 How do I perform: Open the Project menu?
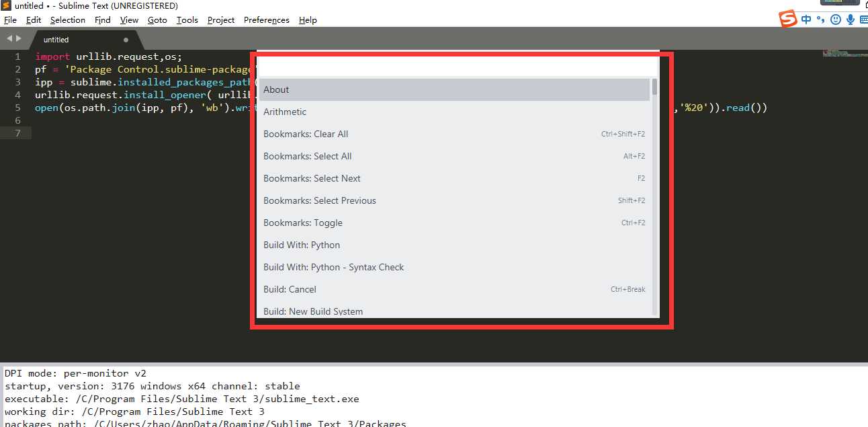pos(221,20)
